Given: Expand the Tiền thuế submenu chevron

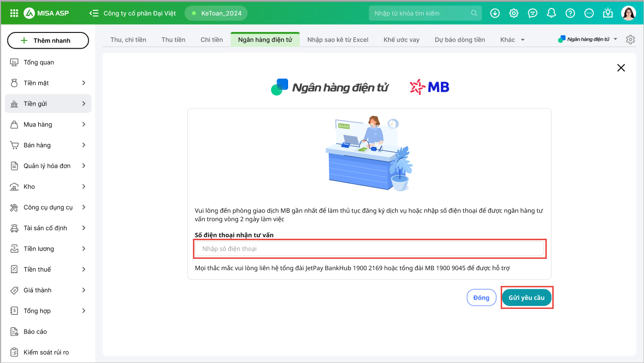Looking at the screenshot, I should (x=84, y=269).
